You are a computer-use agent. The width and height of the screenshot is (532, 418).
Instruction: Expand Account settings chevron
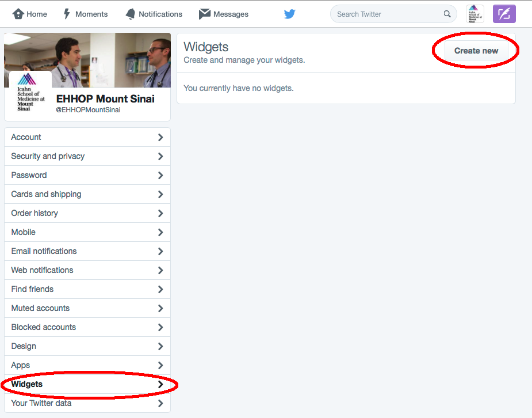click(160, 137)
